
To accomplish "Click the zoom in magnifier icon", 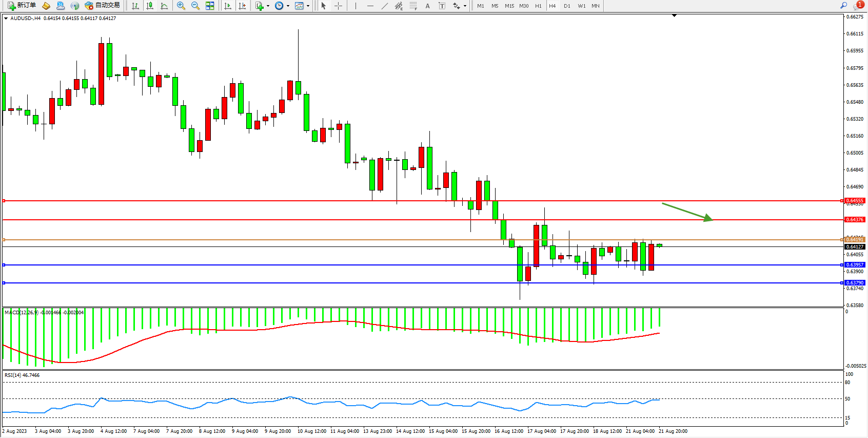I will point(181,6).
